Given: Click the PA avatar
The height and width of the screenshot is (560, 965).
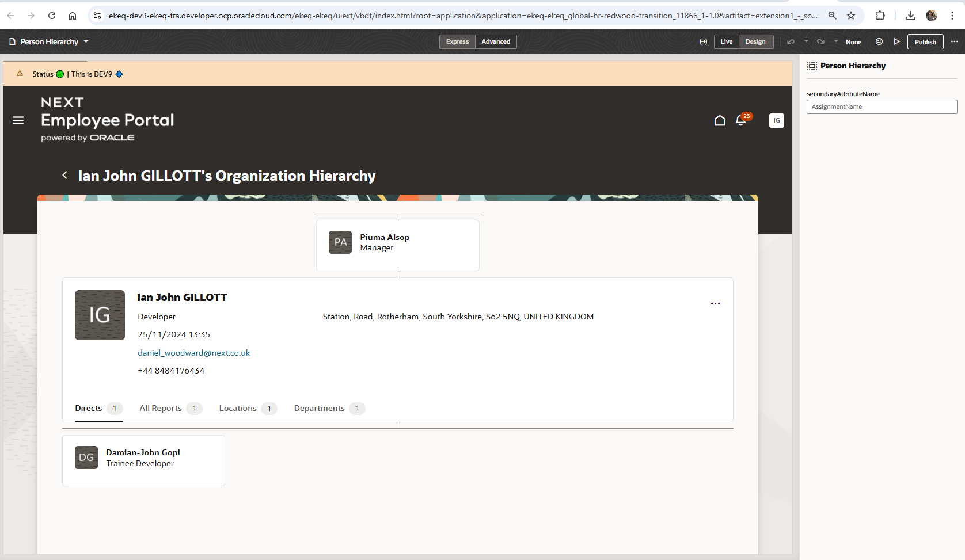Looking at the screenshot, I should (x=340, y=242).
